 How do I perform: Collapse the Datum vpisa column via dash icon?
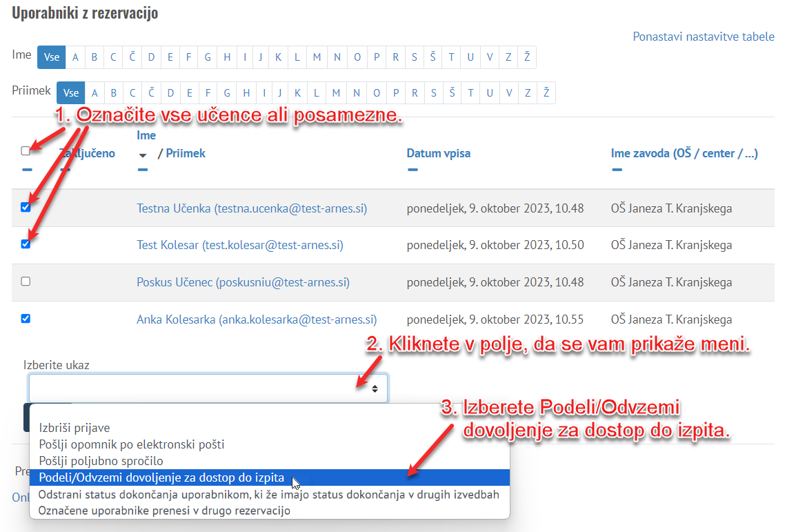[x=412, y=169]
